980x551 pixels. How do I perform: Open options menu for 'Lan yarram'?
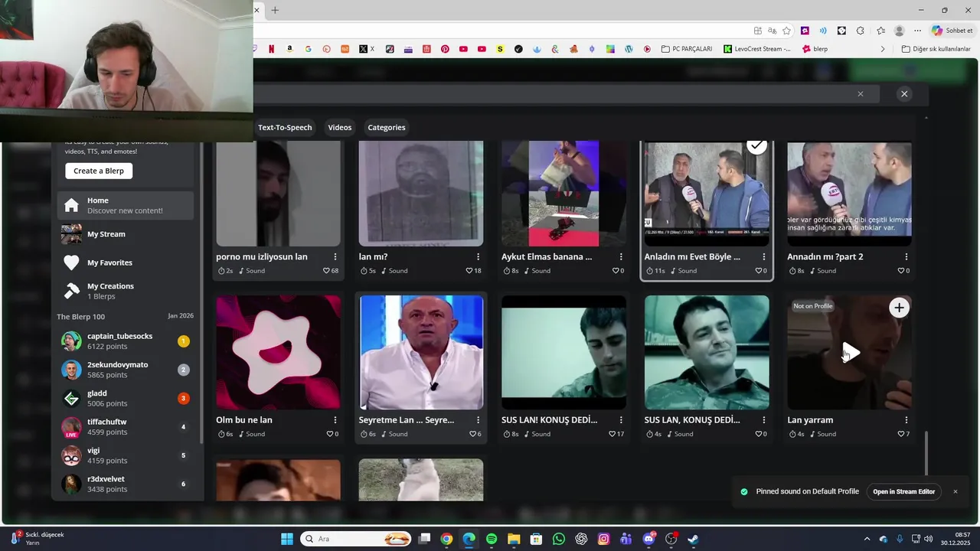(906, 420)
